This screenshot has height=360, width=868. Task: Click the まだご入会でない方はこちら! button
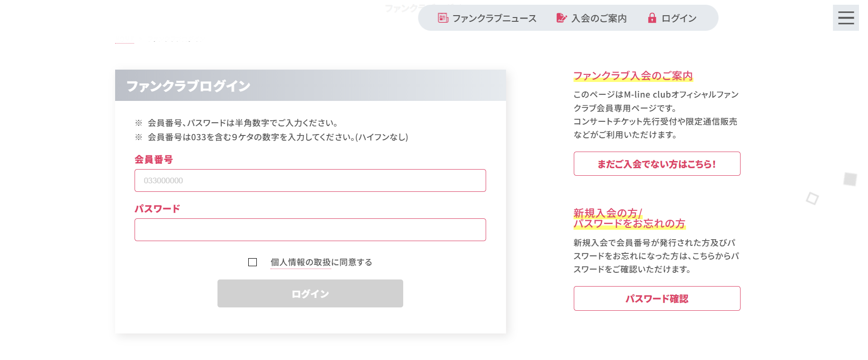click(657, 164)
